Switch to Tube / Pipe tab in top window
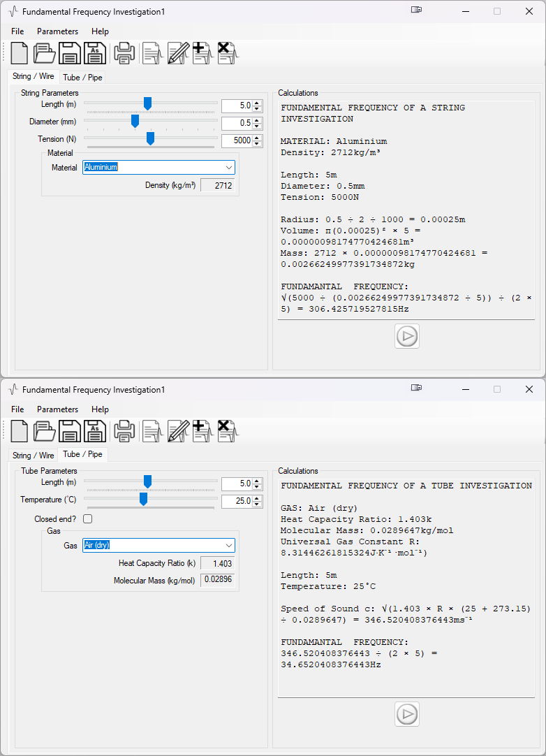The image size is (546, 756). pyautogui.click(x=82, y=78)
